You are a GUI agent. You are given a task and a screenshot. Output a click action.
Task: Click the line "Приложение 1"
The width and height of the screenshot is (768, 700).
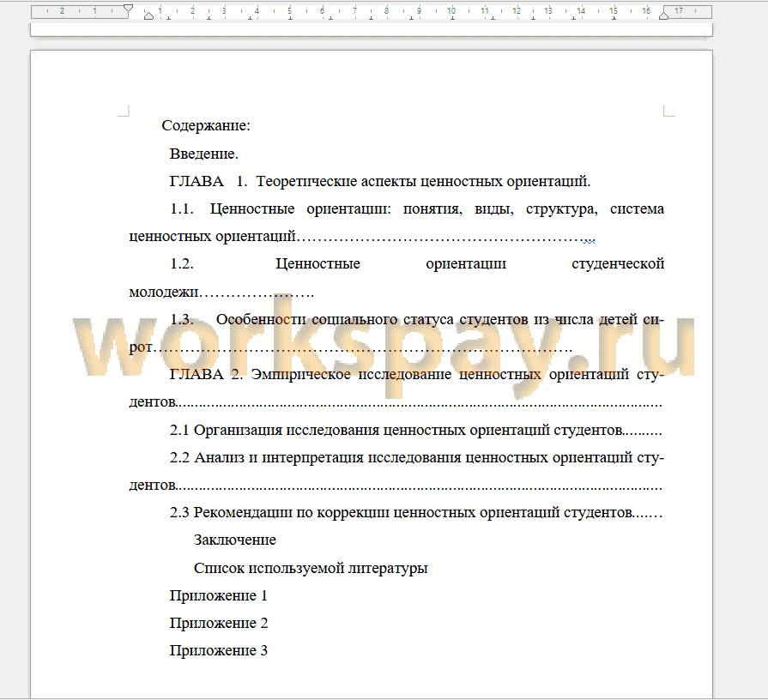pyautogui.click(x=219, y=595)
